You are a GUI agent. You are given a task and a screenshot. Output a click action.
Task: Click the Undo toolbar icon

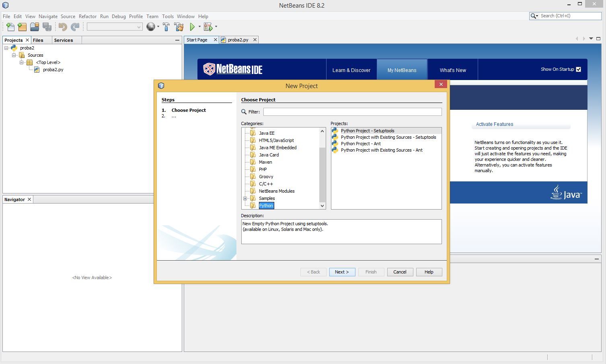[62, 27]
